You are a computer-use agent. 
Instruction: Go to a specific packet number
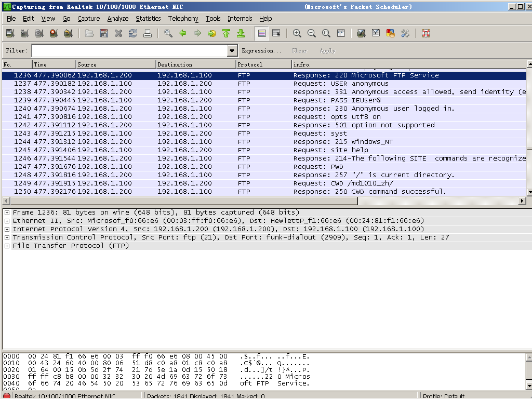[212, 33]
